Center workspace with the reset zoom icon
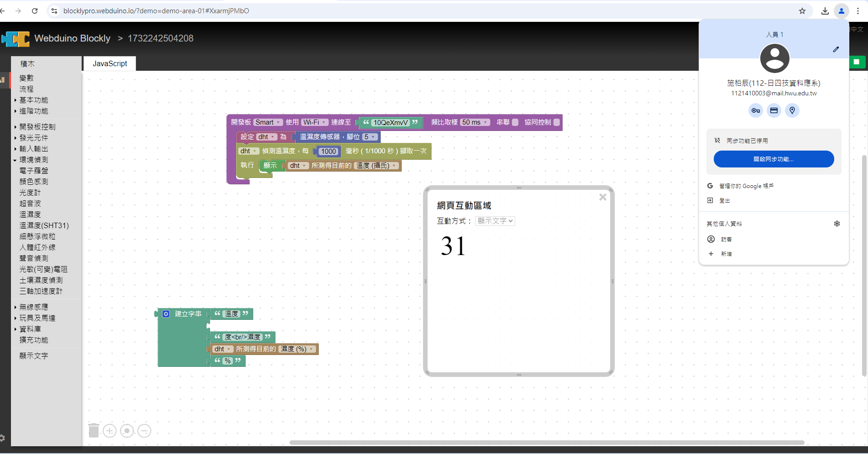This screenshot has height=454, width=868. [x=127, y=431]
